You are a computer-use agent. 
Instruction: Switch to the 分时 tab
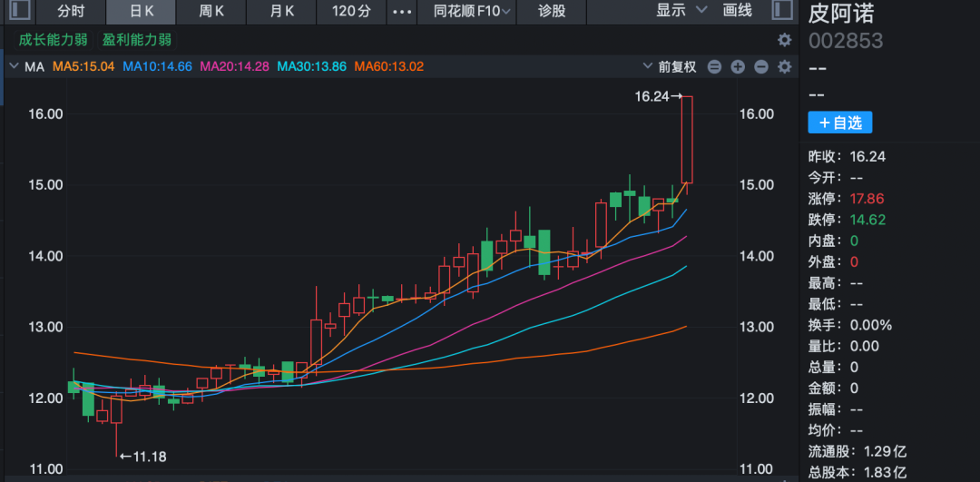pos(71,12)
